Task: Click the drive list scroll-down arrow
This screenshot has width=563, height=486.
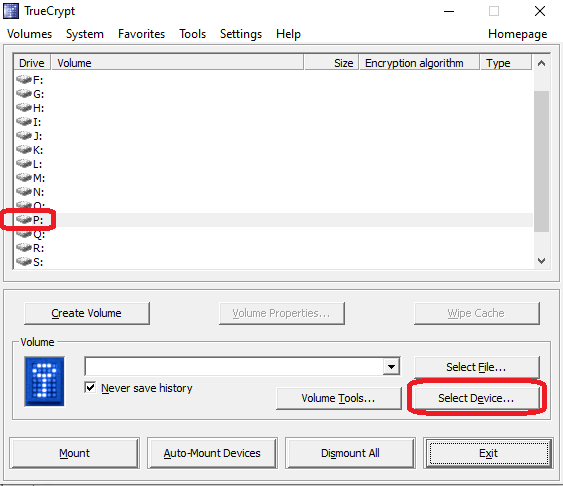Action: 541,261
